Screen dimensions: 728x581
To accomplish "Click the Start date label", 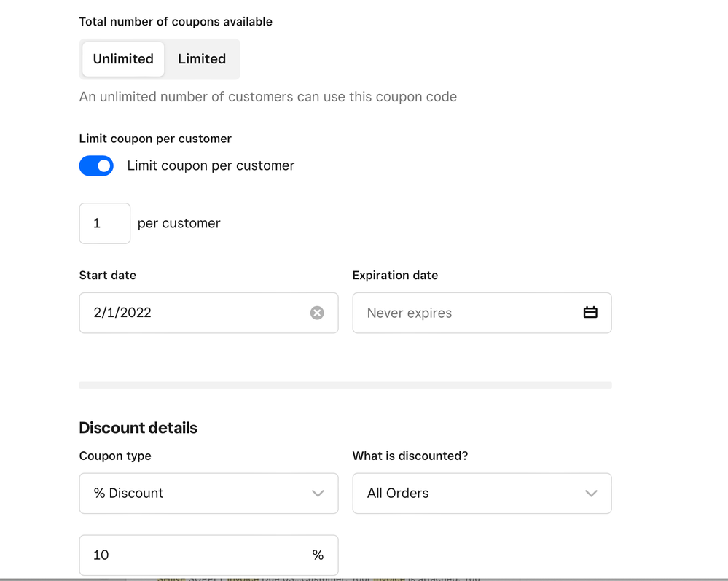I will (x=107, y=276).
